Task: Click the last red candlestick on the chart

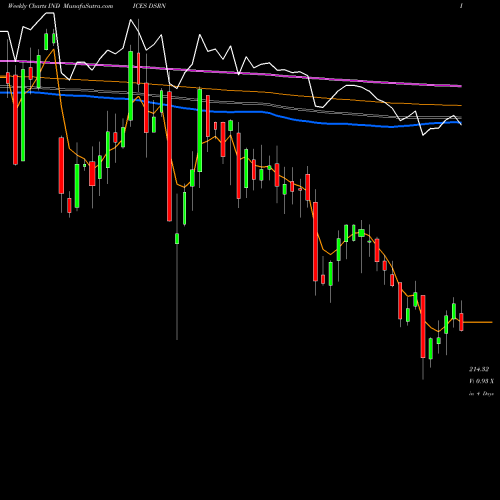Action: [461, 322]
